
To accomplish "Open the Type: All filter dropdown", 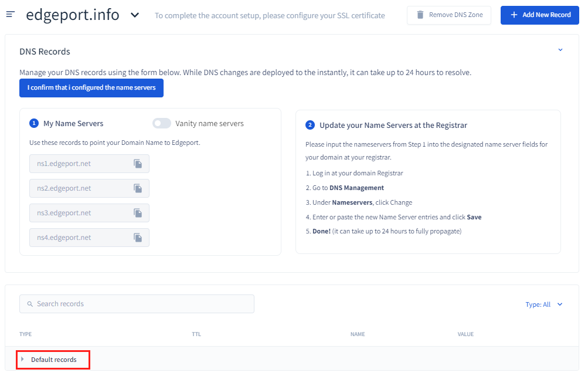I will pos(543,304).
